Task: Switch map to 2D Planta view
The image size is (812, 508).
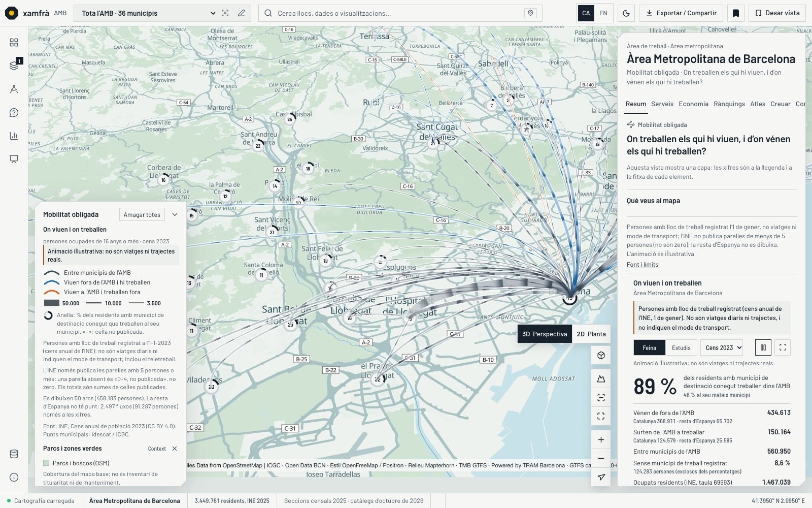Action: [591, 334]
